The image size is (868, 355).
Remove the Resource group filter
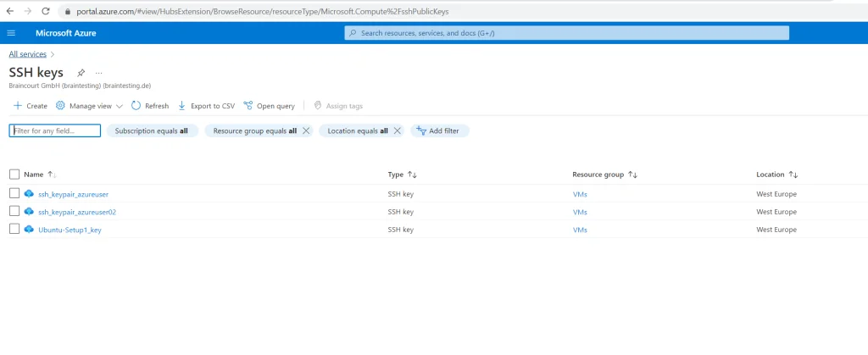click(x=306, y=131)
